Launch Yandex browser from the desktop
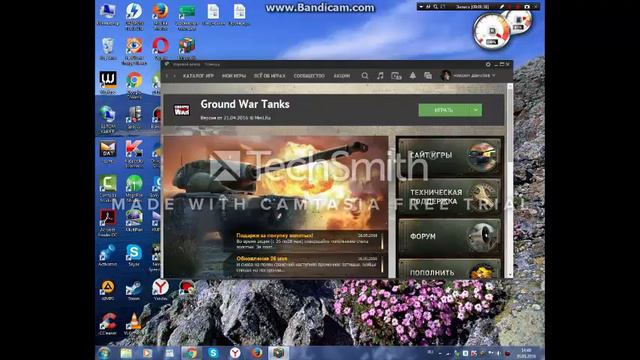The height and width of the screenshot is (360, 640). (160, 290)
